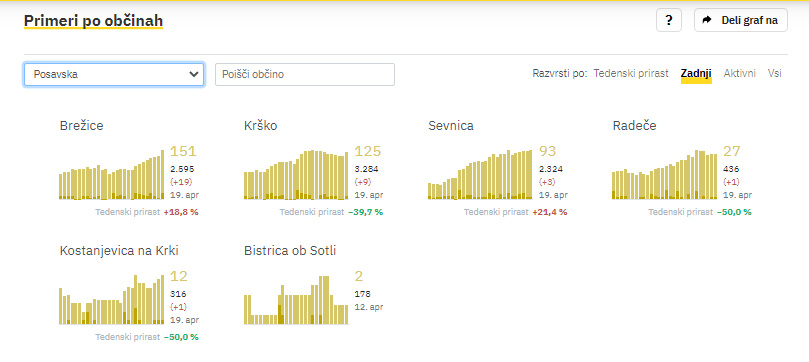Focus the Poišči občino search field
The height and width of the screenshot is (362, 809).
point(305,74)
